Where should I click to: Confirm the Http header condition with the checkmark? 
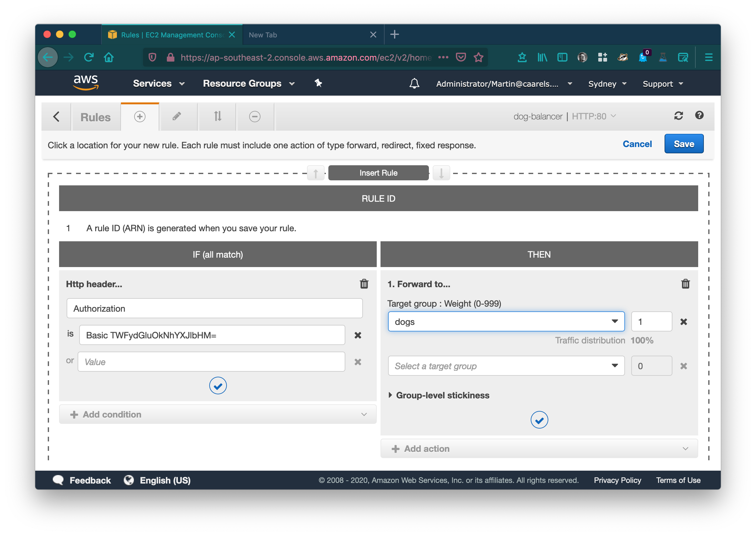point(218,386)
